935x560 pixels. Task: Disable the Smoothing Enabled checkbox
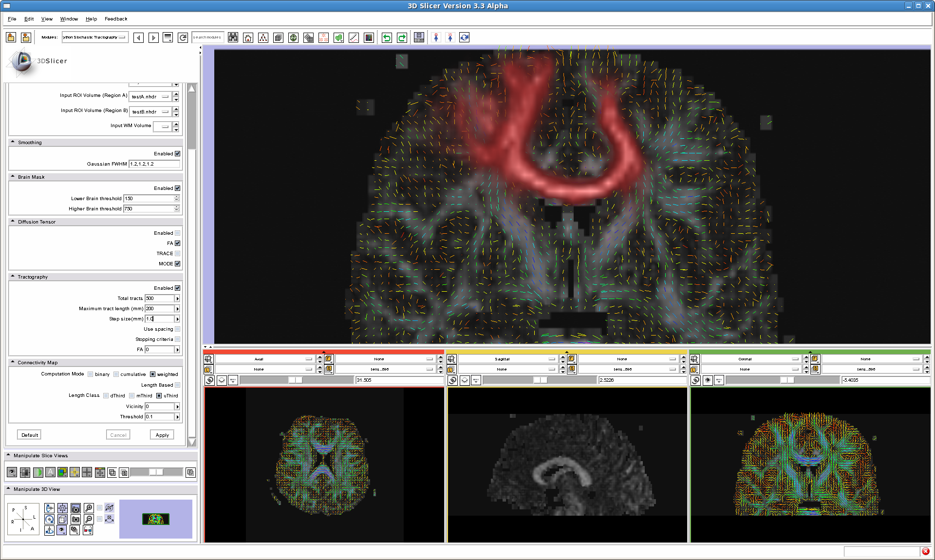(x=177, y=153)
